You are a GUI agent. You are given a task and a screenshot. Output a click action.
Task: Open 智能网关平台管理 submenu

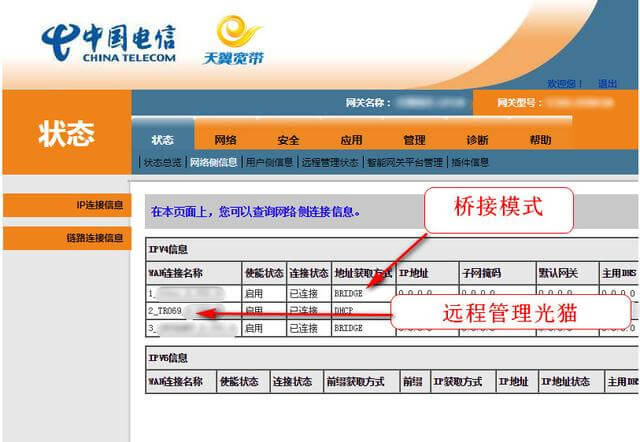point(404,162)
